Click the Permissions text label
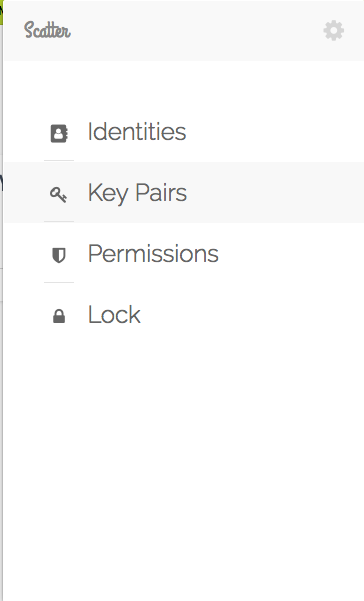Screen dimensions: 364x601 pyautogui.click(x=153, y=253)
